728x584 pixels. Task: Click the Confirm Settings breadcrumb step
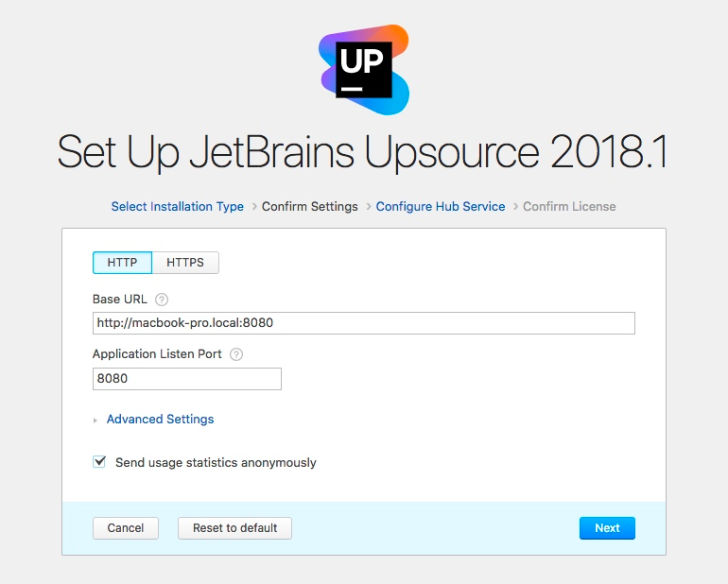[310, 206]
